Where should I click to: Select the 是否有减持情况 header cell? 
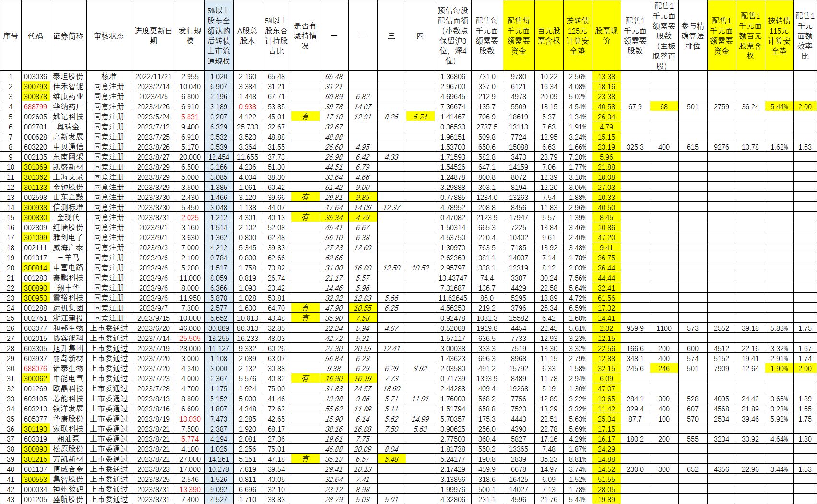pos(305,36)
